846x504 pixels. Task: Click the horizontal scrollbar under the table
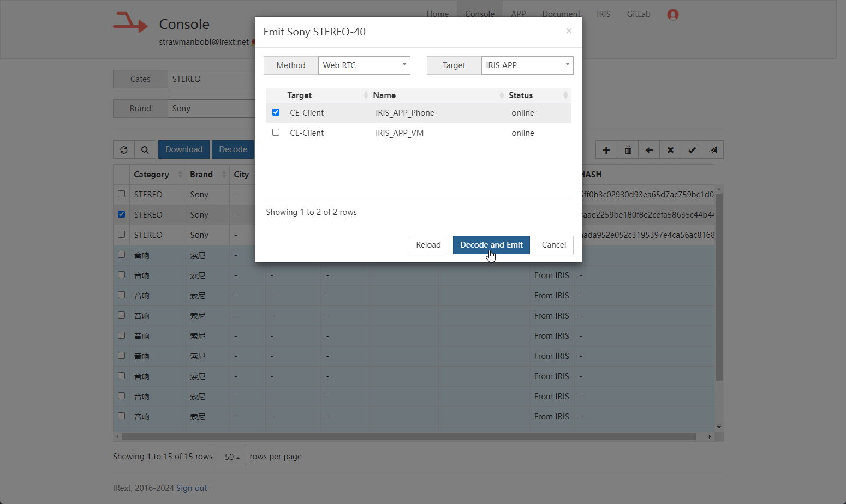[x=408, y=437]
